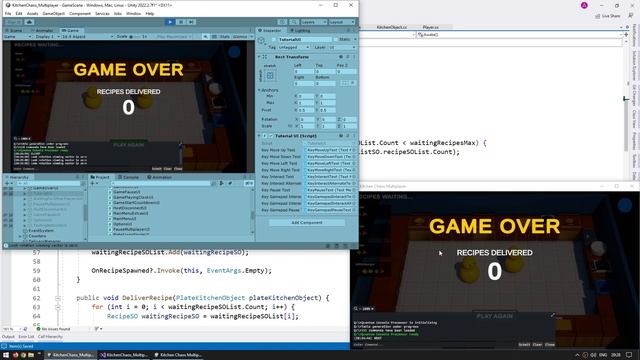640x360 pixels.
Task: Open the anchor presets stretch icon
Action: [x=270, y=76]
